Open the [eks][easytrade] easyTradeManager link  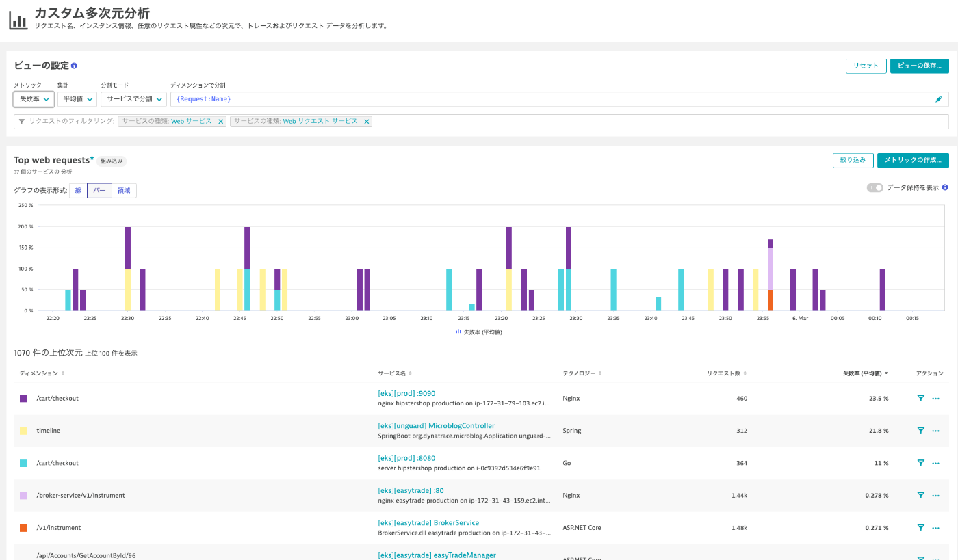click(437, 555)
